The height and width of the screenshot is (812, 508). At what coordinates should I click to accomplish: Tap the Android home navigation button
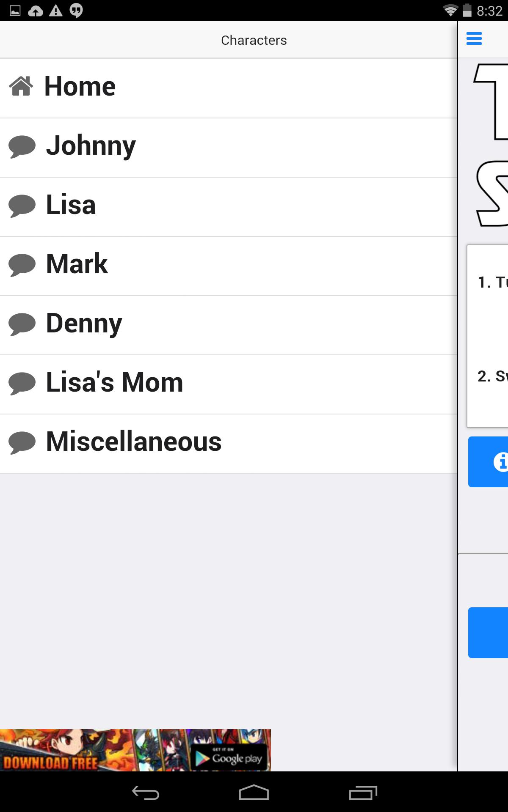coord(254,792)
